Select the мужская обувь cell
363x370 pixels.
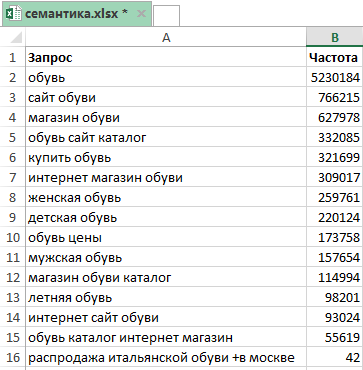[x=166, y=257]
